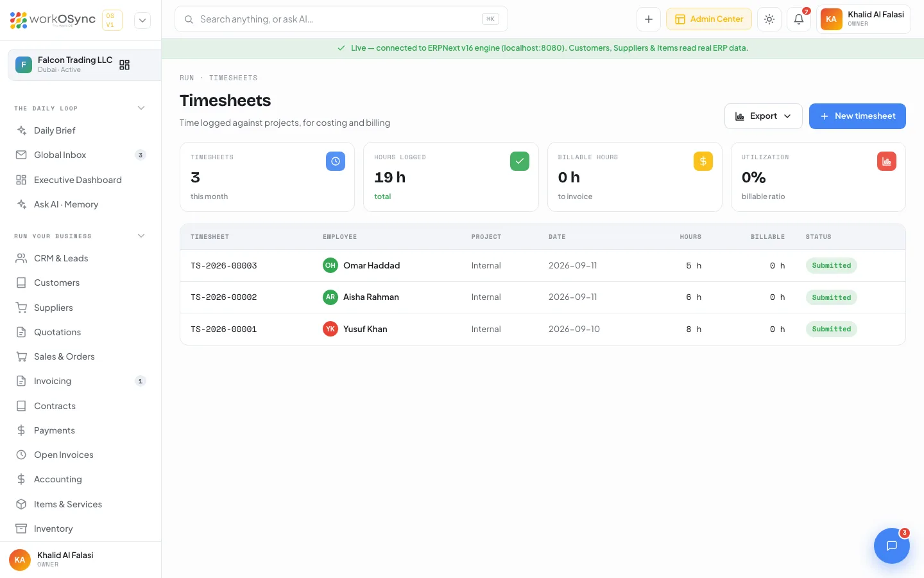Click Omar Haddad's OH avatar
The image size is (924, 578).
pos(330,265)
